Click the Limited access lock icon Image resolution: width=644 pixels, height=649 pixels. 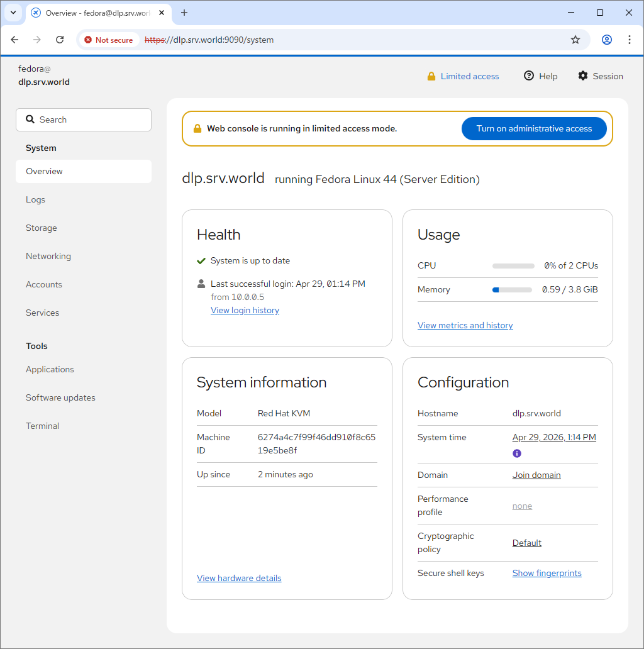coord(431,76)
